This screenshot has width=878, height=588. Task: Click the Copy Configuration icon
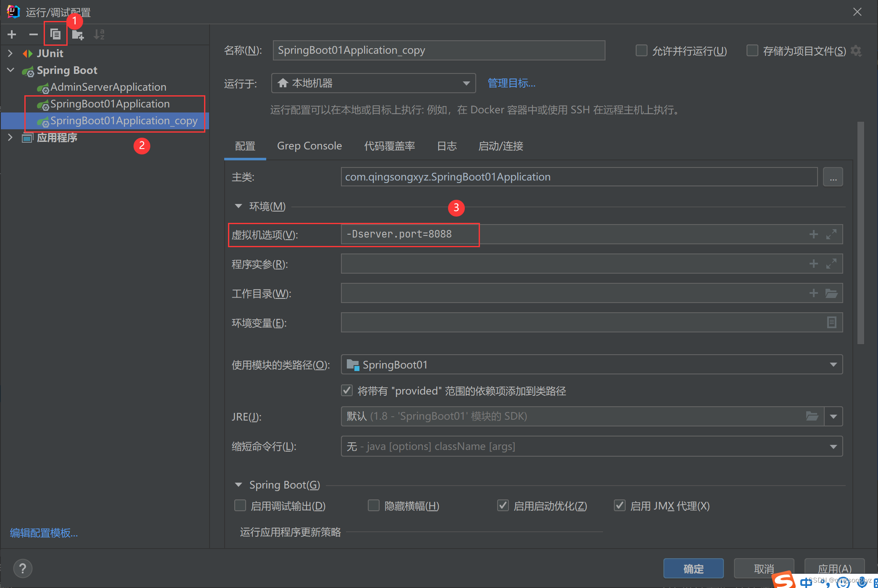[55, 34]
